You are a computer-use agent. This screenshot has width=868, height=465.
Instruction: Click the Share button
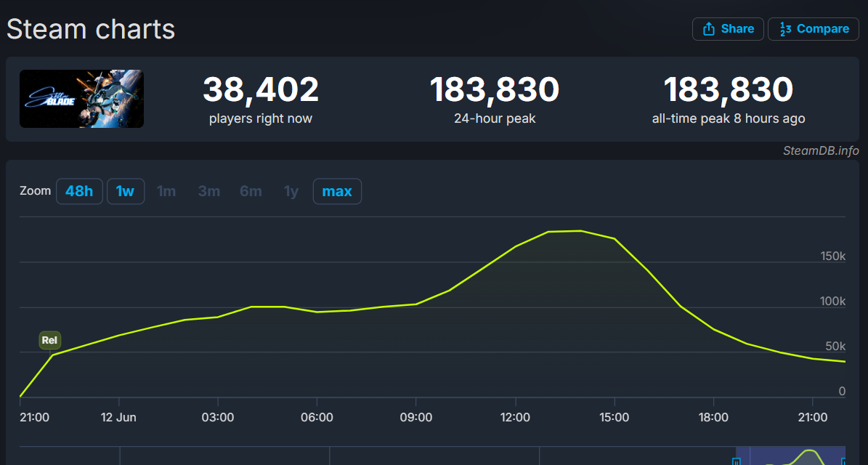pyautogui.click(x=728, y=29)
